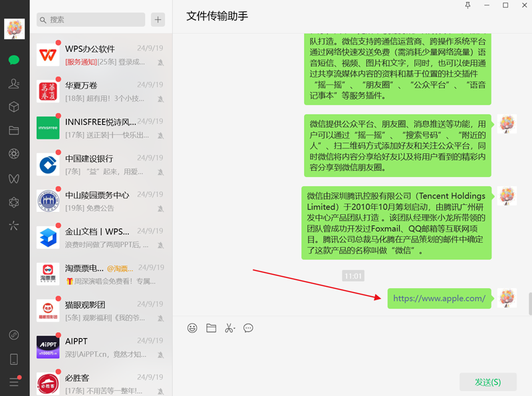Screen dimensions: 532x396
Task: Open the phone icon in sidebar
Action: click(14, 359)
